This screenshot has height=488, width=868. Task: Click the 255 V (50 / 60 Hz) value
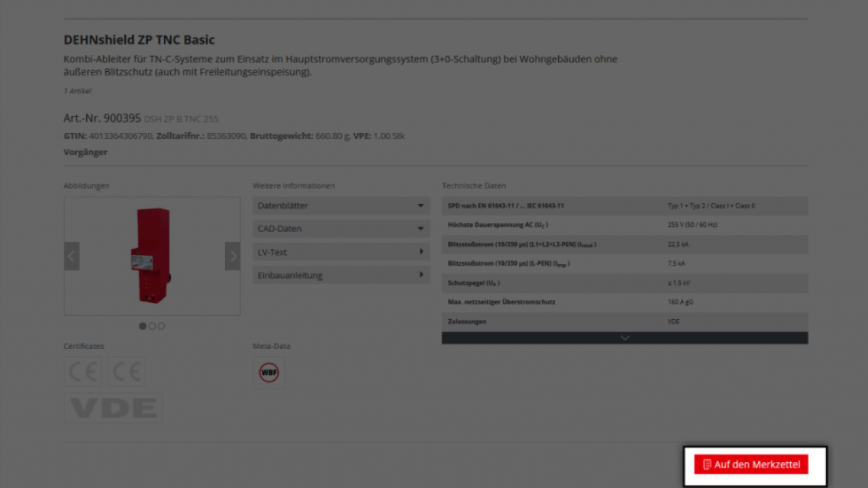(692, 224)
